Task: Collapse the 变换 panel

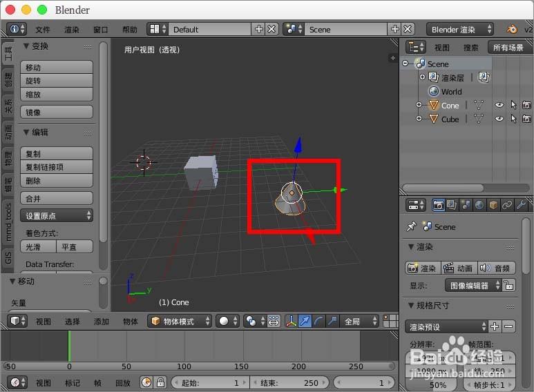Action: click(26, 46)
